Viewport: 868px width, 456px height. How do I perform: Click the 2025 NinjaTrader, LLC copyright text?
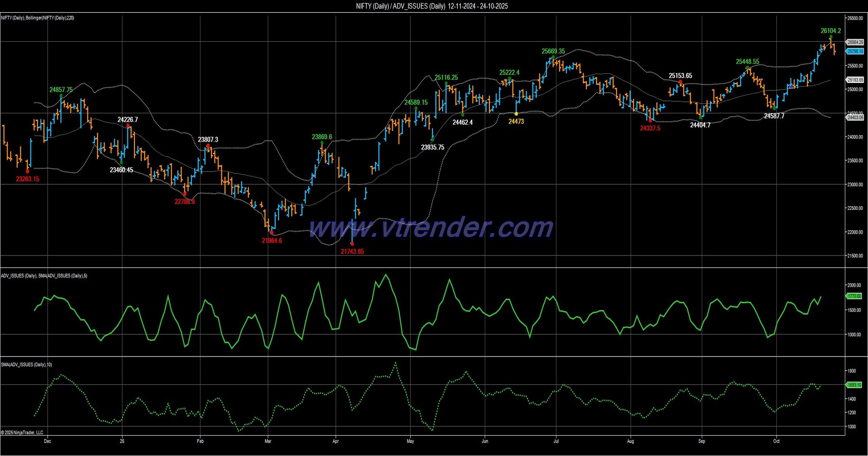point(22,433)
